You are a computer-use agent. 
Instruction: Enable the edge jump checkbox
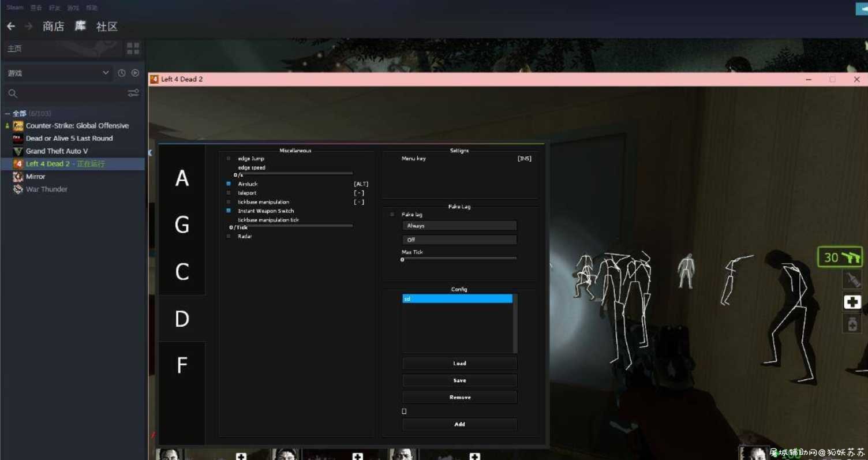coord(229,158)
